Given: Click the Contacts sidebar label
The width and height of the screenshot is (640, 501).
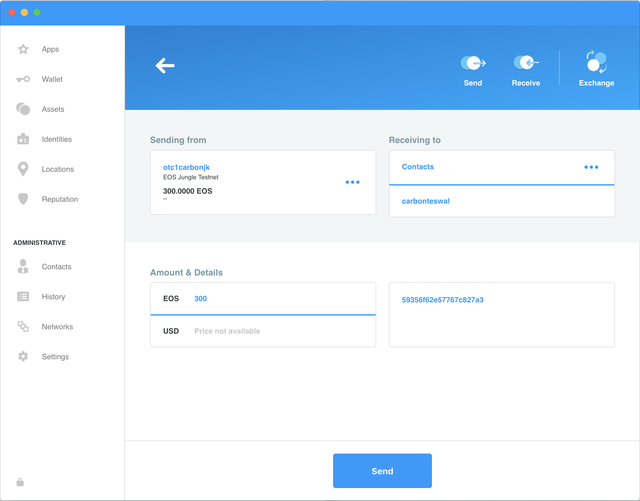Looking at the screenshot, I should click(x=56, y=267).
